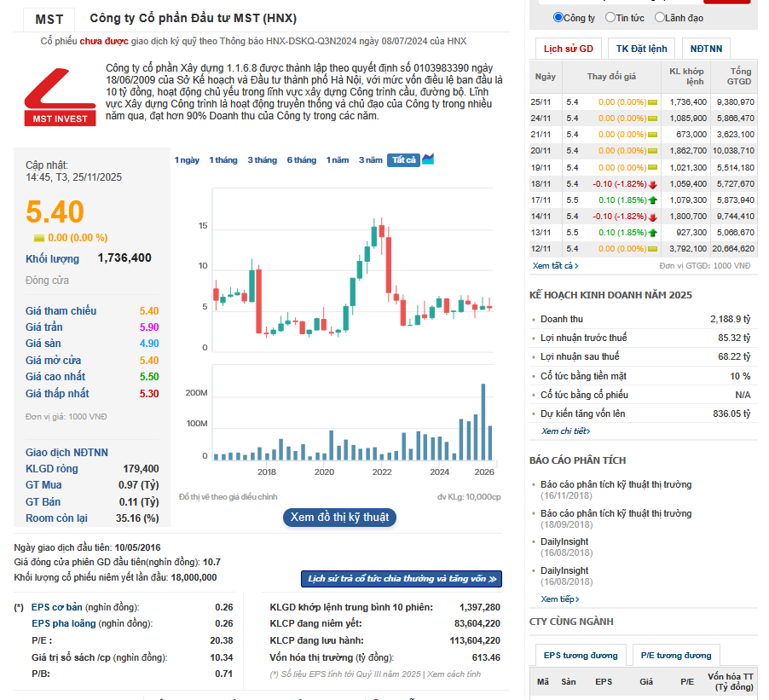Click the 12/11 row total value 20,664,620
The image size is (769, 700).
pyautogui.click(x=733, y=249)
